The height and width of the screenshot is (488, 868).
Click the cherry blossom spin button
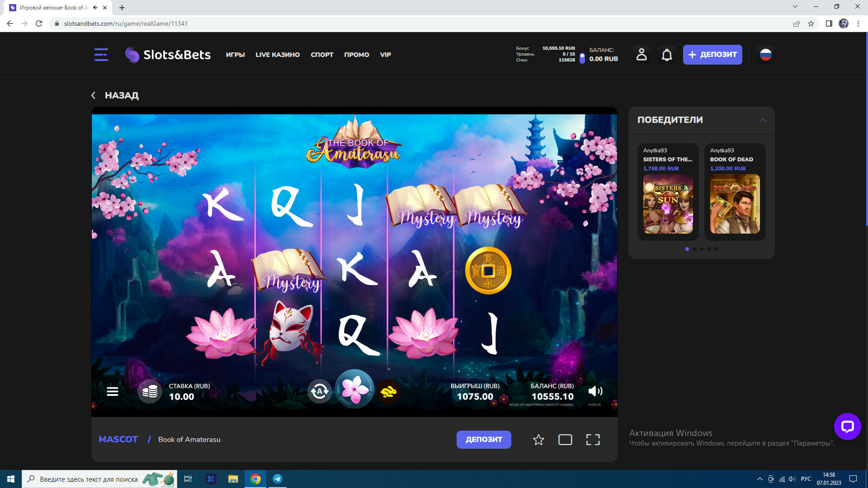(x=354, y=389)
